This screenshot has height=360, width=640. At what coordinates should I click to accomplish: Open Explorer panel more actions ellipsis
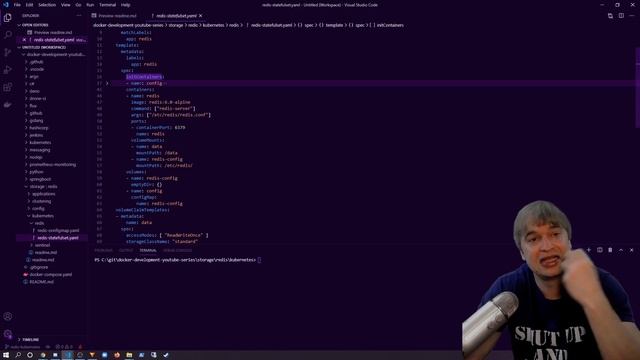point(79,16)
